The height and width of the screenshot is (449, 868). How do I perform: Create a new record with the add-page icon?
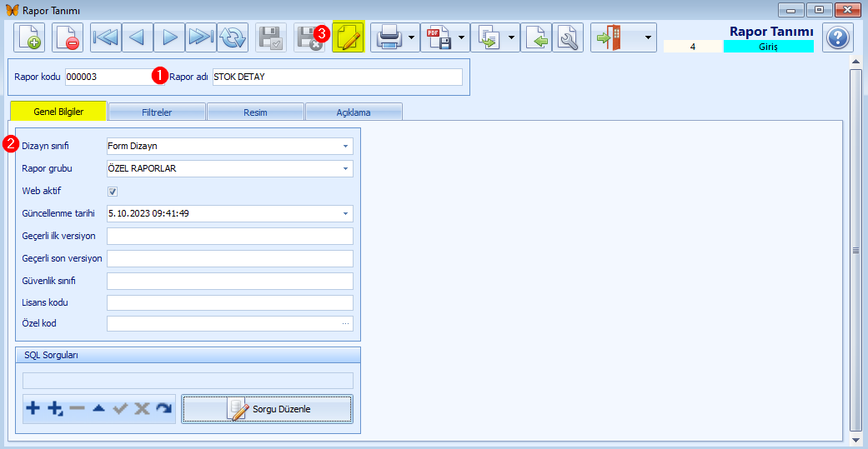(x=28, y=37)
